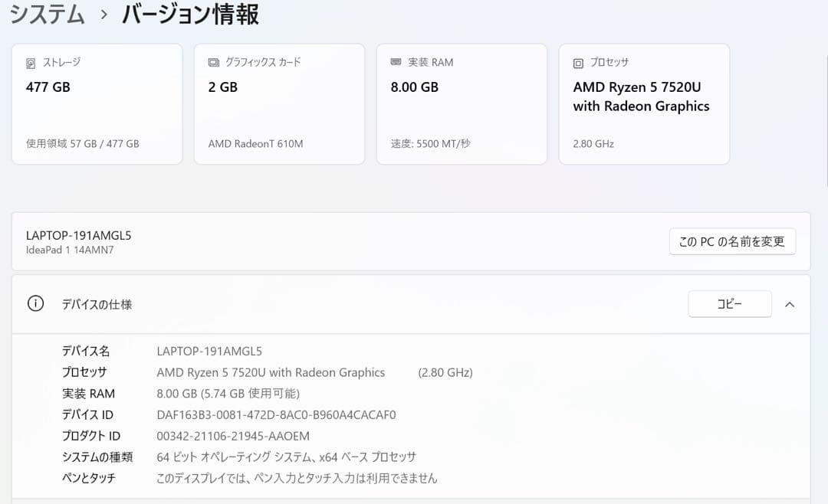Select the 8.00 GB RAM card
Screen dimensions: 828x504
tap(462, 103)
